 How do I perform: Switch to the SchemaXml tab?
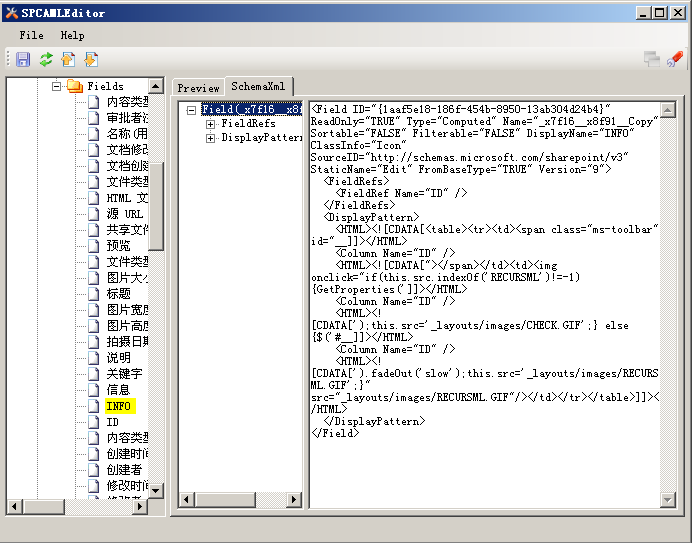[258, 86]
